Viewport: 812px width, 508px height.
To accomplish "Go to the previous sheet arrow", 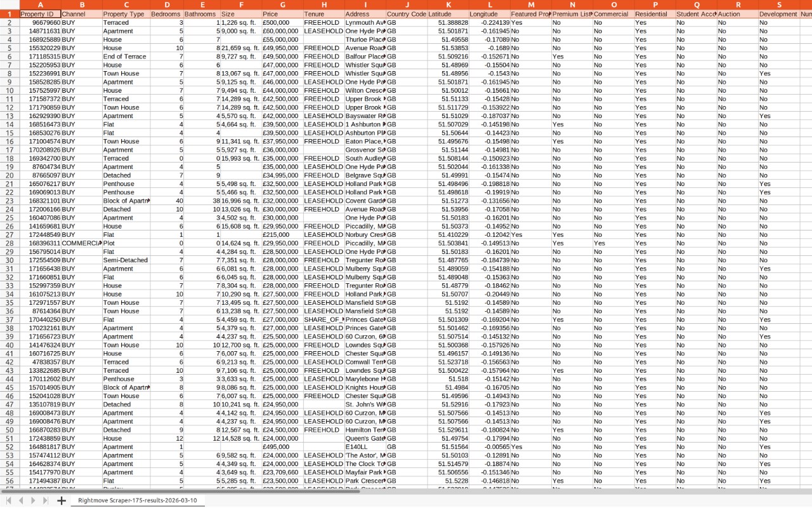I will pyautogui.click(x=21, y=500).
